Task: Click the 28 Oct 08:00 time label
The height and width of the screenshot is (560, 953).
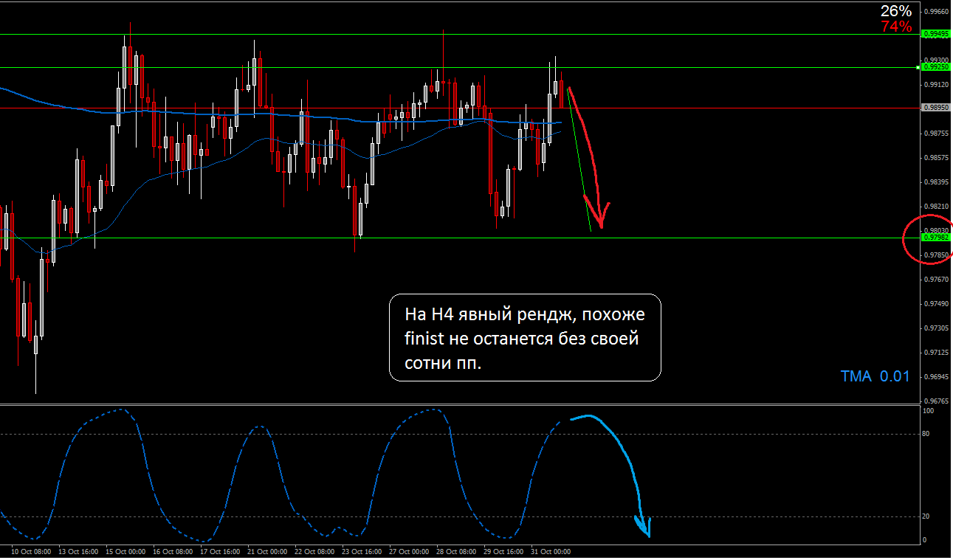Action: [x=457, y=551]
